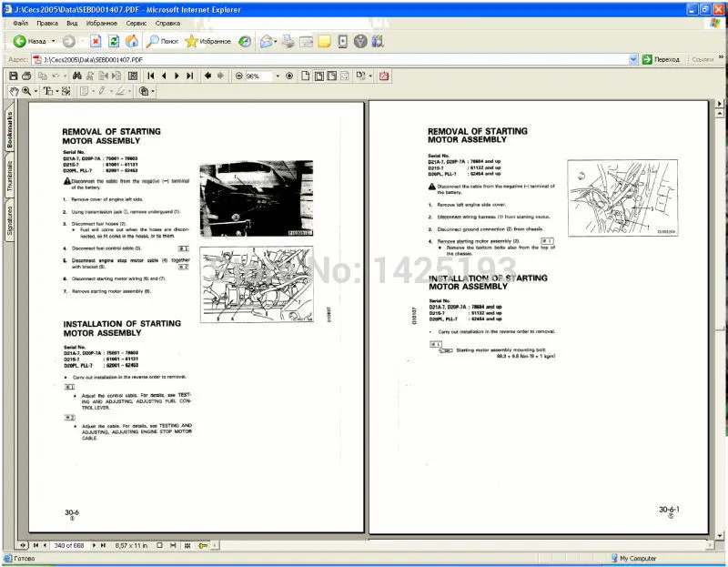
Task: Click the 340 of 668 page number field
Action: [x=69, y=546]
